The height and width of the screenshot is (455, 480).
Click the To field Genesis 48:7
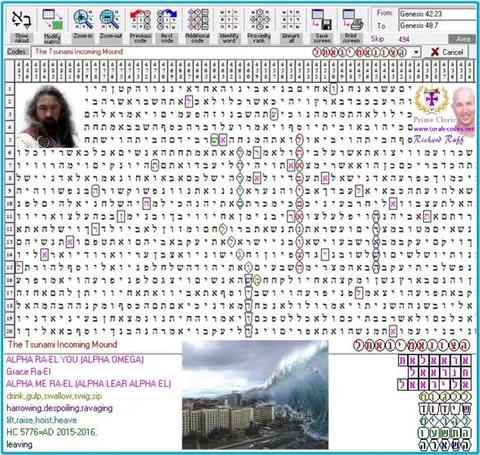coord(437,26)
